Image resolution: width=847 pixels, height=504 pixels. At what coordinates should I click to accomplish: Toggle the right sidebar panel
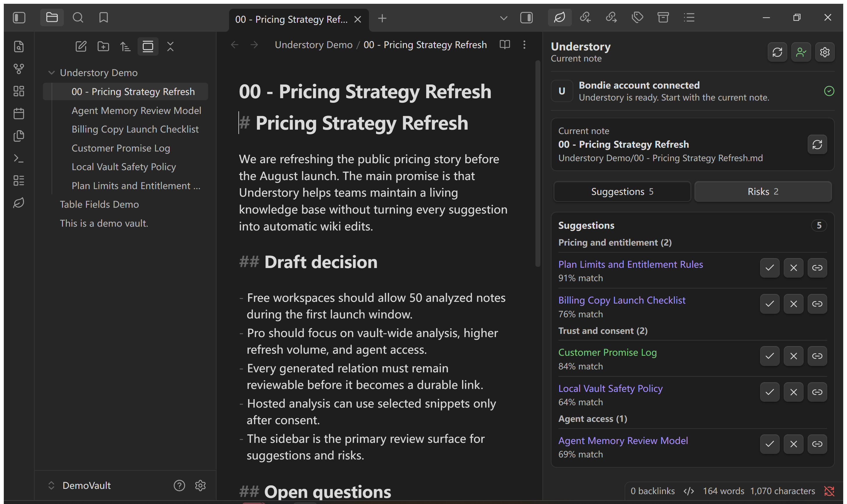[526, 18]
